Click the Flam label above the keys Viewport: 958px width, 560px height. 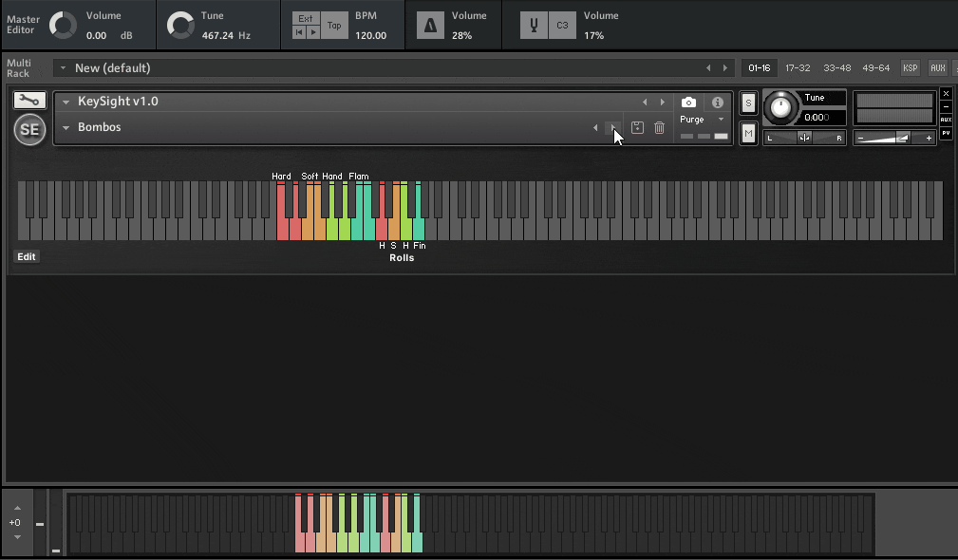359,176
